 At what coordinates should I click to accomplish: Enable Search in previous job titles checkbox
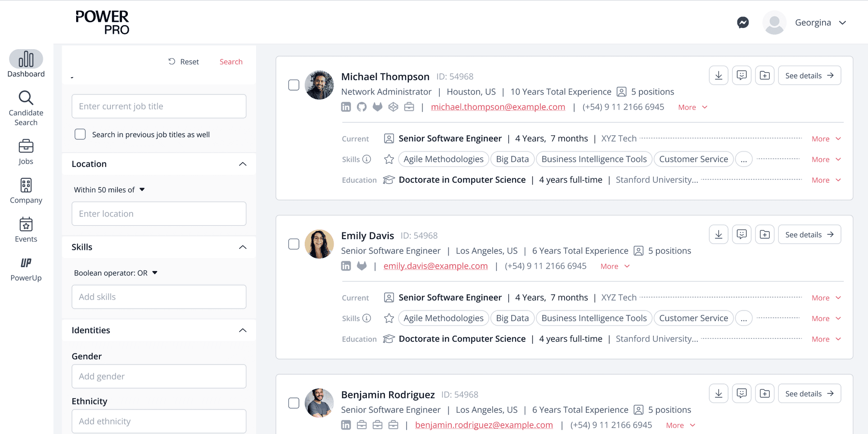pos(80,134)
